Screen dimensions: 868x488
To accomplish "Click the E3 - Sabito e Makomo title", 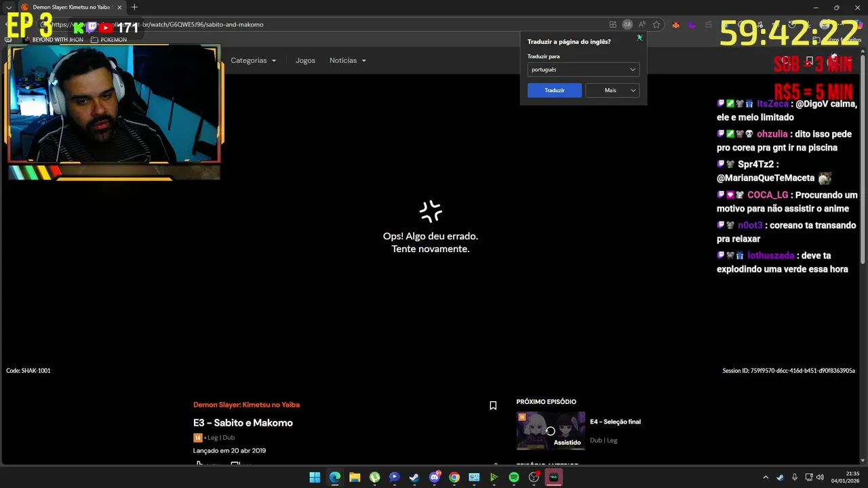I will click(243, 423).
